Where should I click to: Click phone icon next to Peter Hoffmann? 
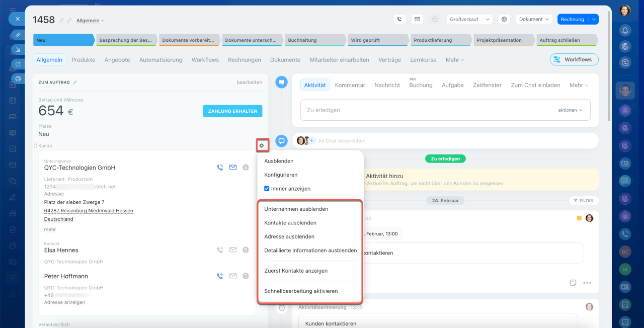(x=220, y=276)
